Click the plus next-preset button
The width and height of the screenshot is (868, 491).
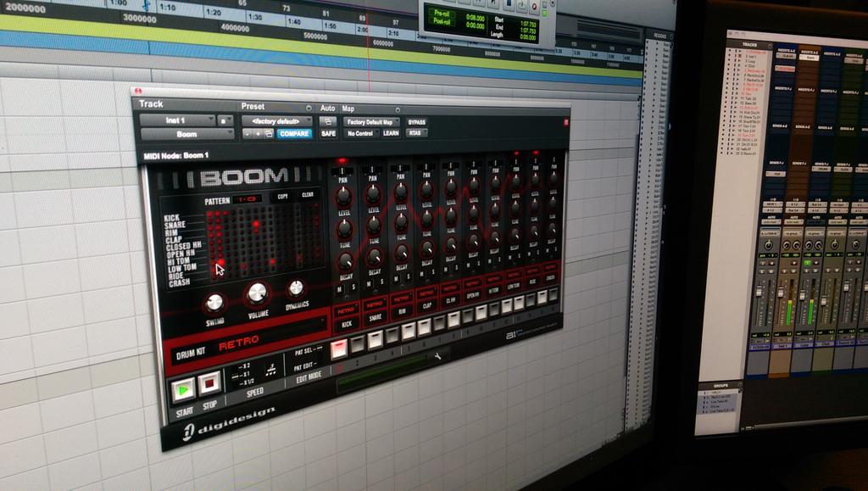click(x=258, y=134)
